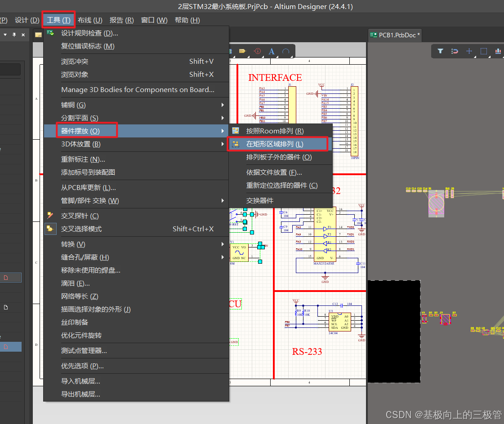The height and width of the screenshot is (424, 504).
Task: Select 在矩形区域排列 (L)
Action: pyautogui.click(x=280, y=144)
